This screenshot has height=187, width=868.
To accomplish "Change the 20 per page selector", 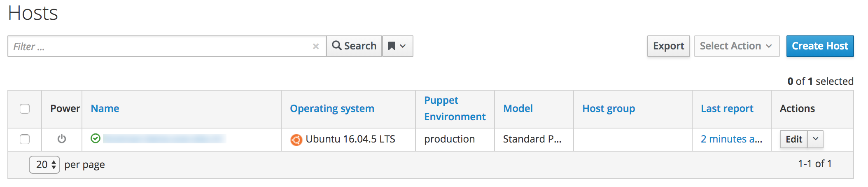I will (44, 165).
